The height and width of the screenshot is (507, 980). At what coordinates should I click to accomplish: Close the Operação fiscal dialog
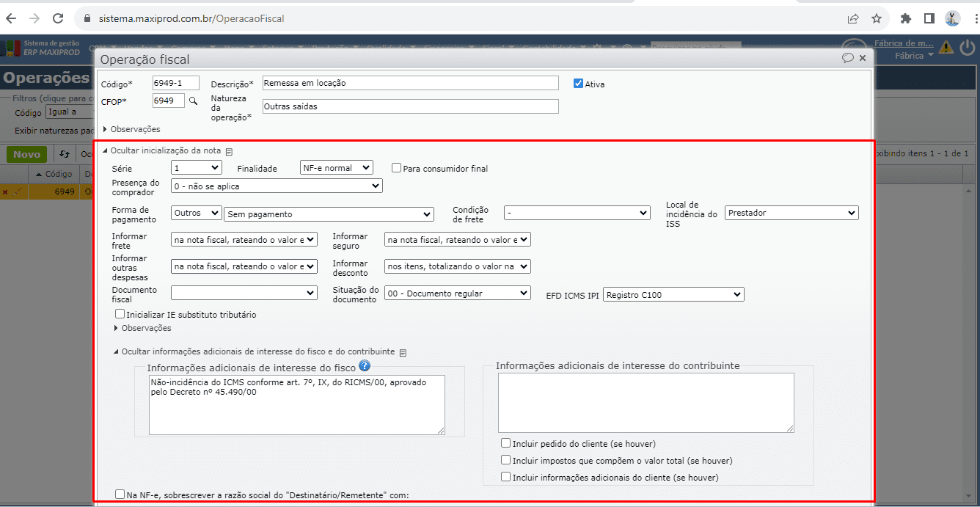[x=863, y=58]
